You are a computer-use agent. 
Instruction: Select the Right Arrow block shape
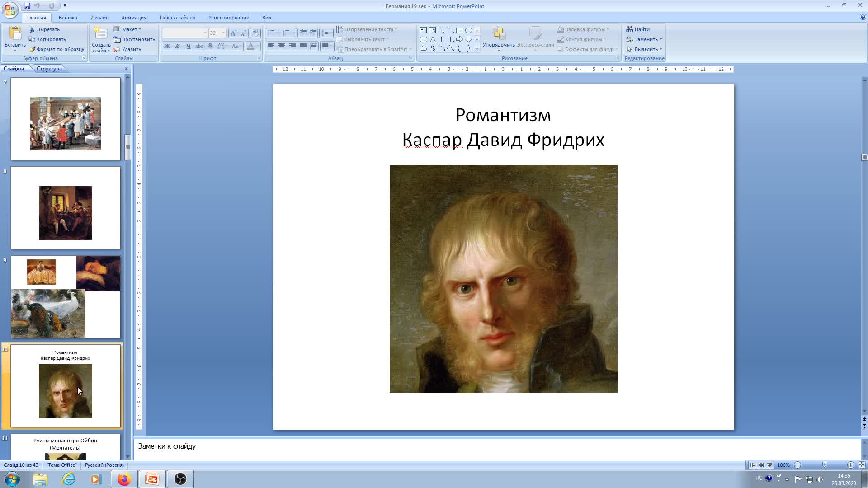click(x=459, y=39)
